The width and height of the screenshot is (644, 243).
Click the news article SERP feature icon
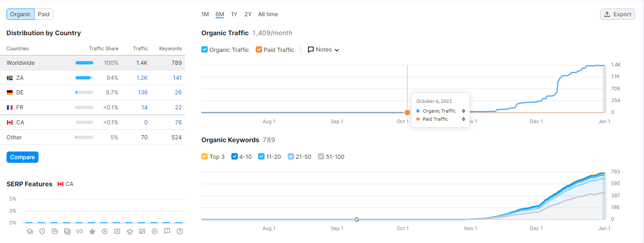pyautogui.click(x=55, y=231)
